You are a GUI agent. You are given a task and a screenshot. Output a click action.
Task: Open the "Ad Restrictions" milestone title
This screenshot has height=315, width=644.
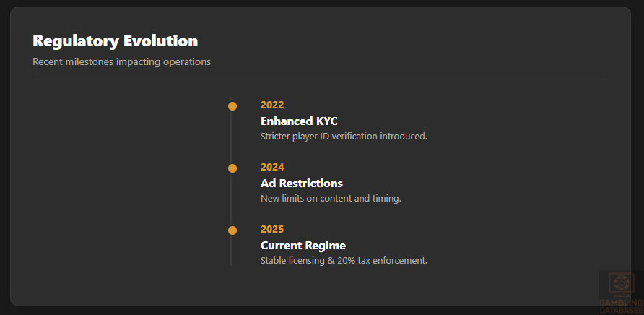(301, 183)
